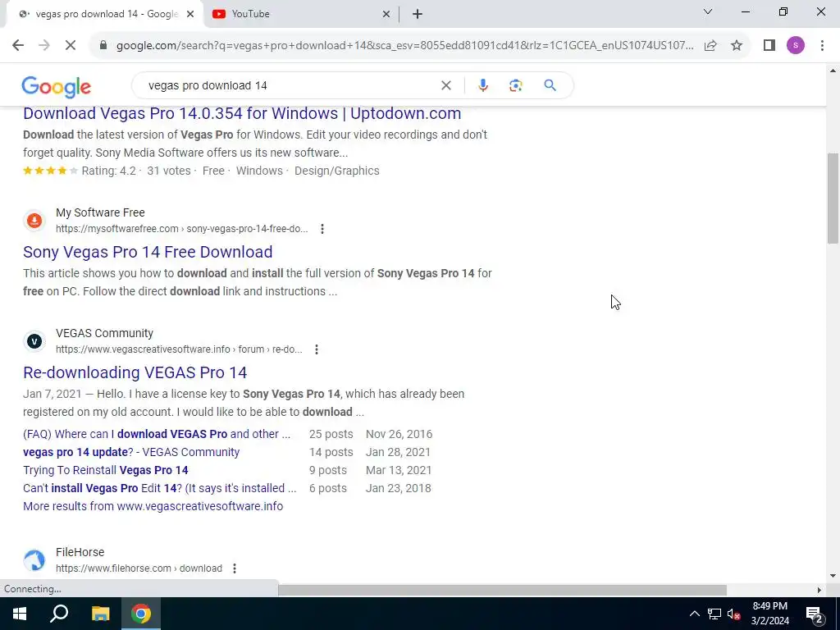
Task: Switch to the YouTube tab
Action: [x=300, y=14]
